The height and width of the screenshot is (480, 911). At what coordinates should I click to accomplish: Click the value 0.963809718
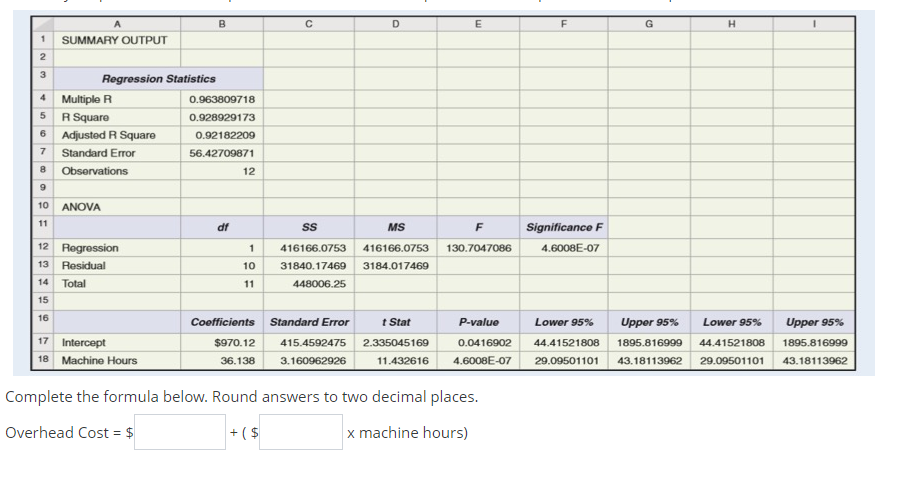pos(222,99)
